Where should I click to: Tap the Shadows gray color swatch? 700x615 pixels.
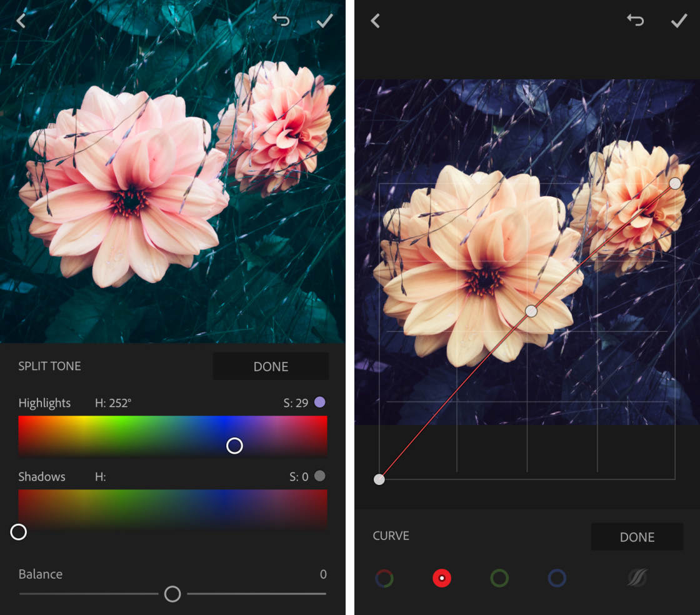(320, 476)
